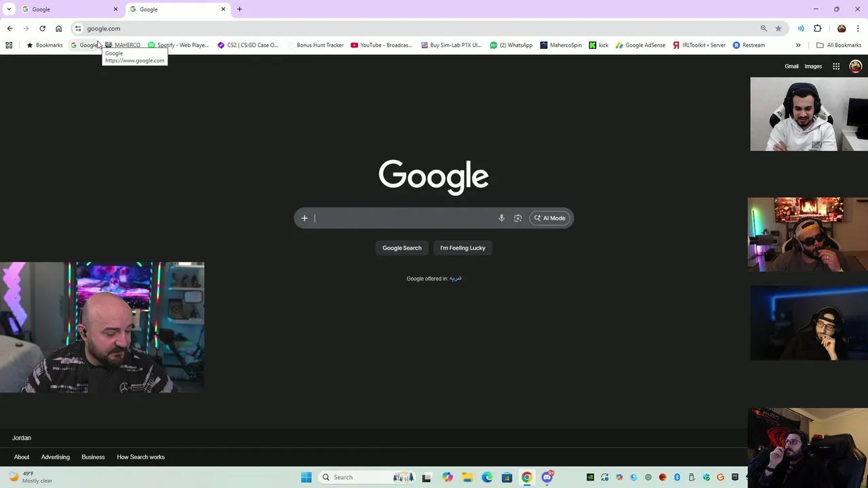The width and height of the screenshot is (868, 488).
Task: Click the plus icon in search box
Action: 304,218
